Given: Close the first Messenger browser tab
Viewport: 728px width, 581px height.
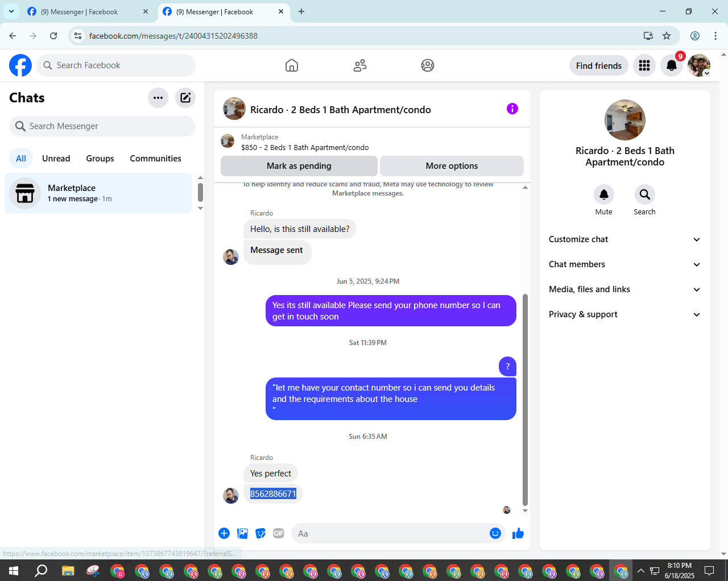Looking at the screenshot, I should 146,11.
